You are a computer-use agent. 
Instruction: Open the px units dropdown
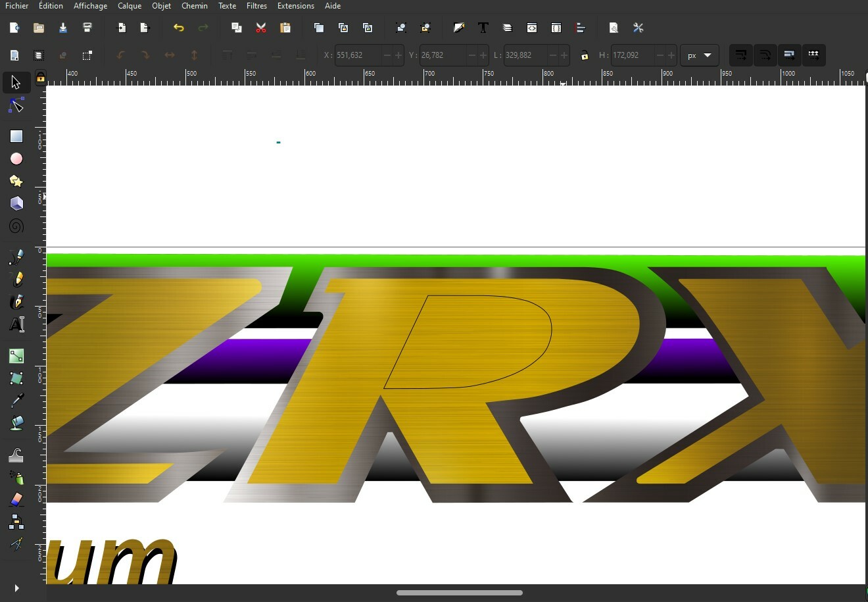coord(699,55)
